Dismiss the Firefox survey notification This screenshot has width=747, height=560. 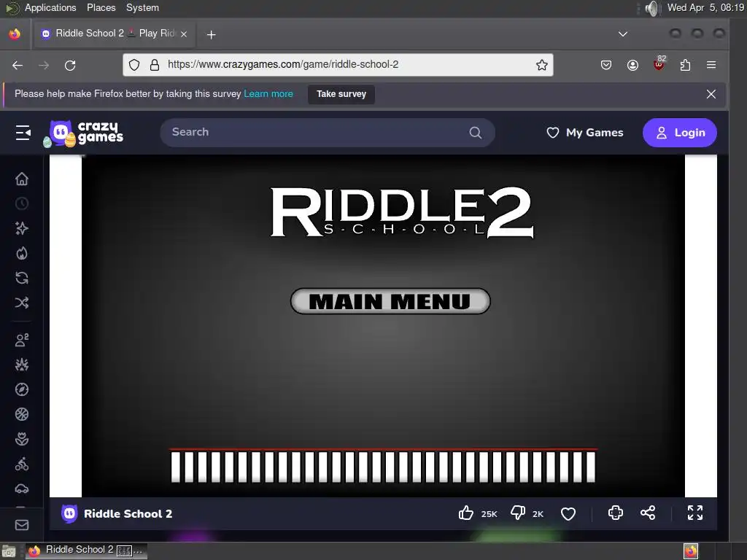point(711,94)
